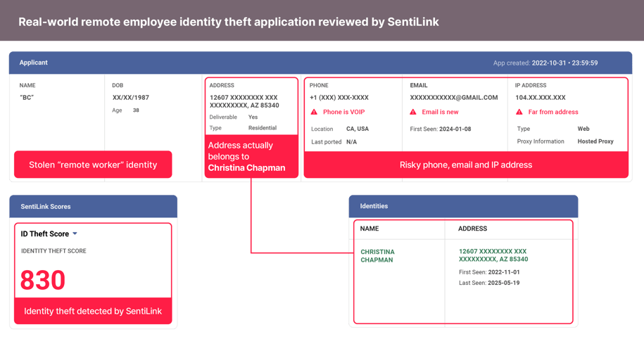Click the Email is new warning icon
This screenshot has height=339, width=644.
tap(413, 112)
